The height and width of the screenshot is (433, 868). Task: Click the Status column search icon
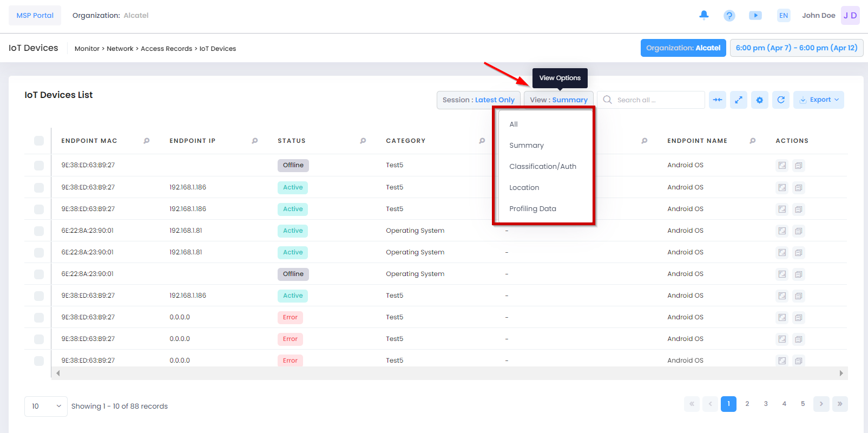(363, 141)
